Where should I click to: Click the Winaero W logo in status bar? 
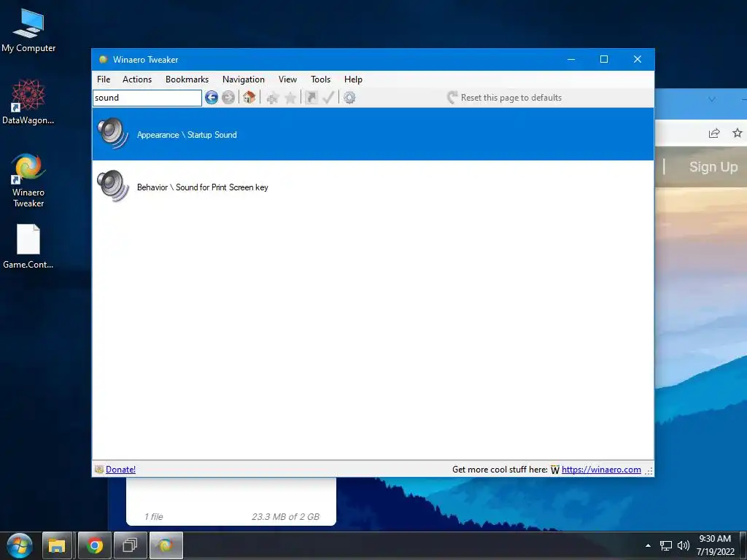tap(555, 470)
